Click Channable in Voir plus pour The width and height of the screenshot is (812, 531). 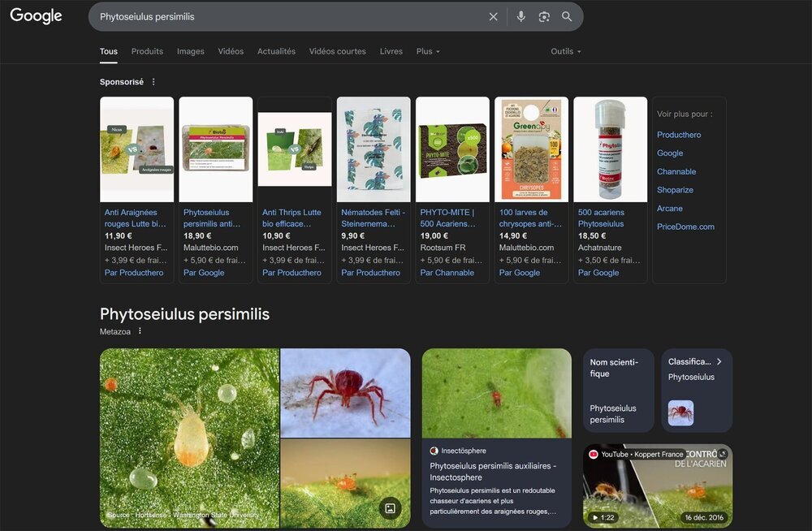tap(676, 171)
